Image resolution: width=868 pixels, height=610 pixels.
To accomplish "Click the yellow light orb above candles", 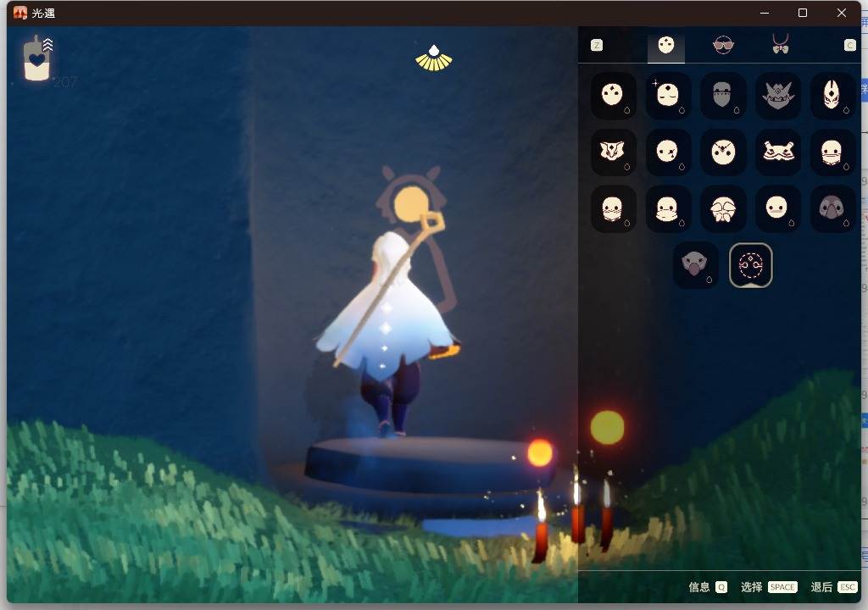I will click(607, 427).
